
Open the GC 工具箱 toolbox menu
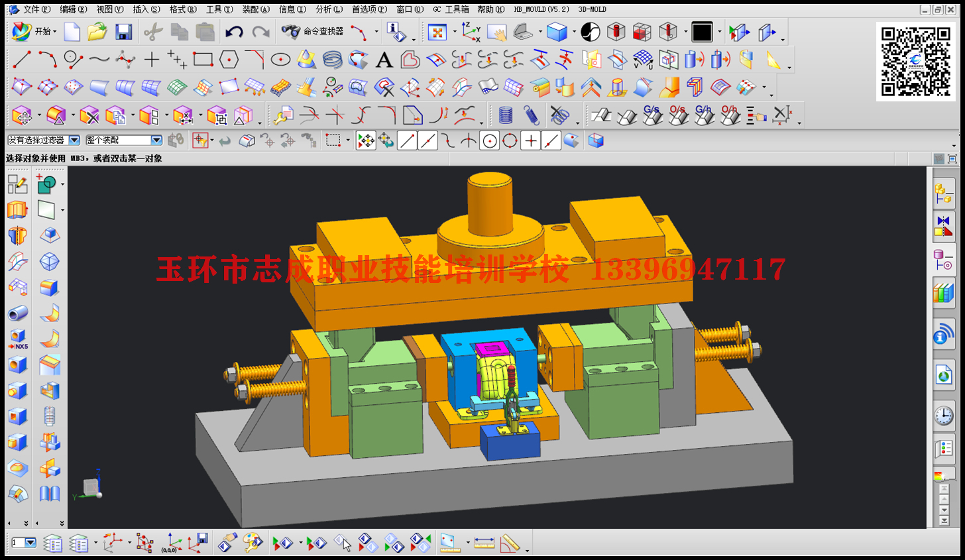pyautogui.click(x=451, y=9)
